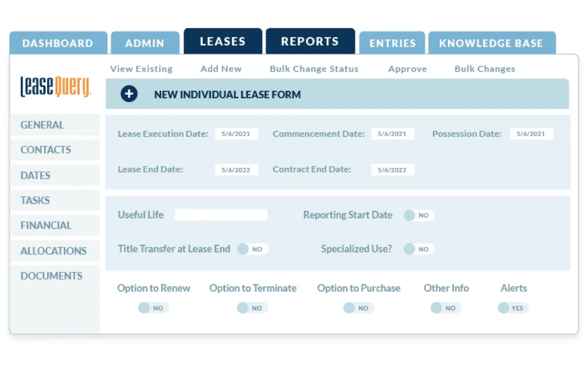Disable the Alerts switch

pyautogui.click(x=513, y=308)
